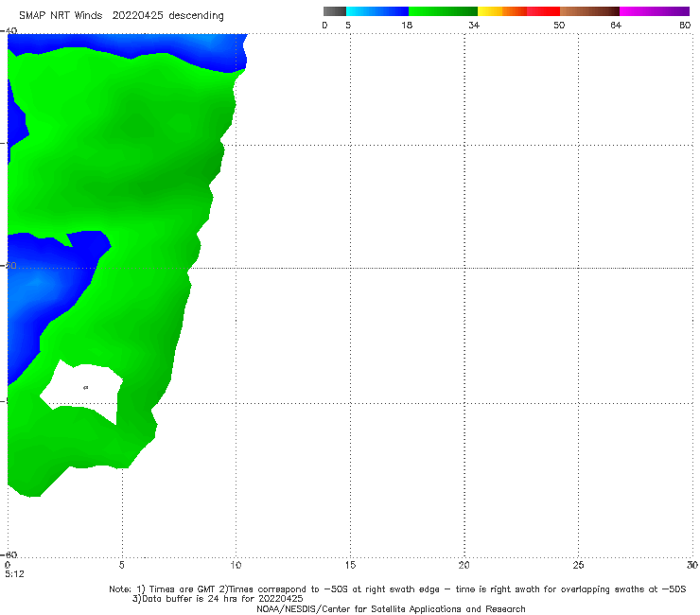700x615 pixels.
Task: Click the longitude axis label '10'
Action: pos(236,566)
